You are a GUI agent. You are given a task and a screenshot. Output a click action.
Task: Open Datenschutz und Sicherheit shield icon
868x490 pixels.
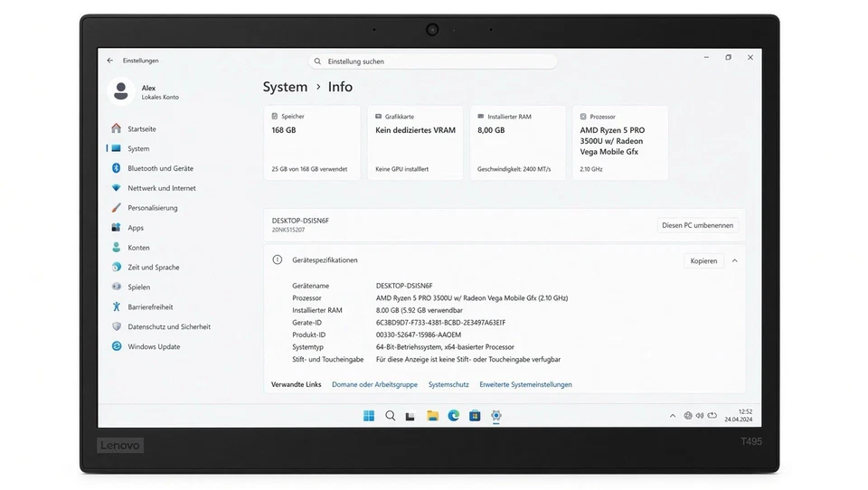pyautogui.click(x=116, y=326)
